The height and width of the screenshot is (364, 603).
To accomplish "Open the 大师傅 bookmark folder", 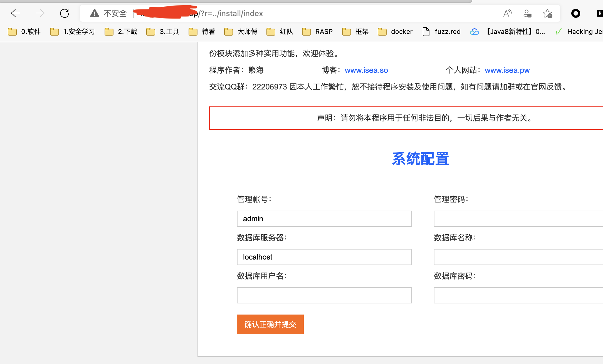I will (x=241, y=32).
